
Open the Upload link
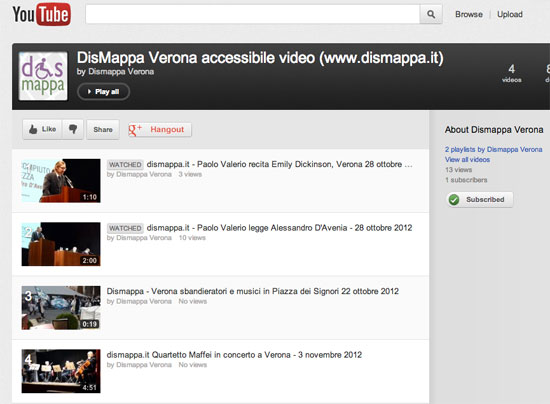coord(510,14)
